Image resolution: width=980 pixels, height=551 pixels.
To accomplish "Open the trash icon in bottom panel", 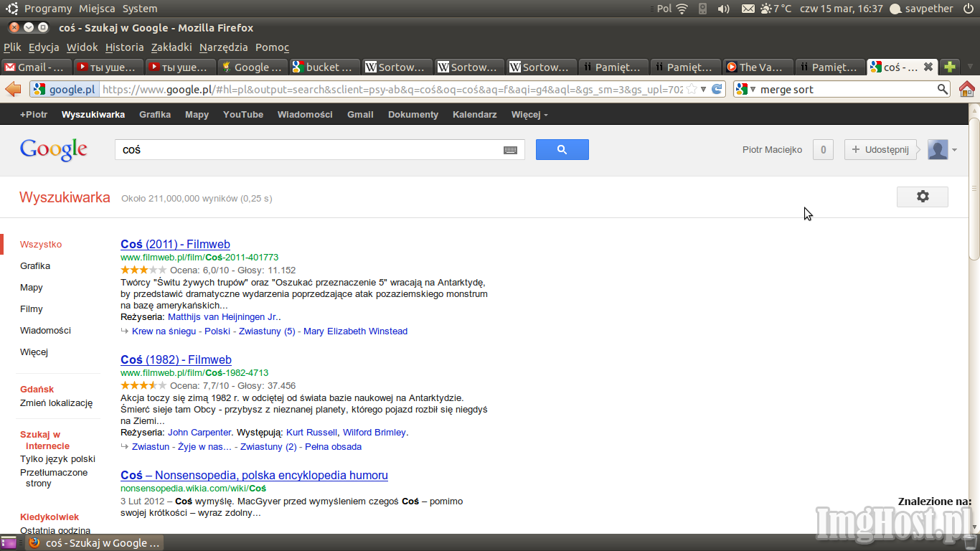I will (971, 543).
